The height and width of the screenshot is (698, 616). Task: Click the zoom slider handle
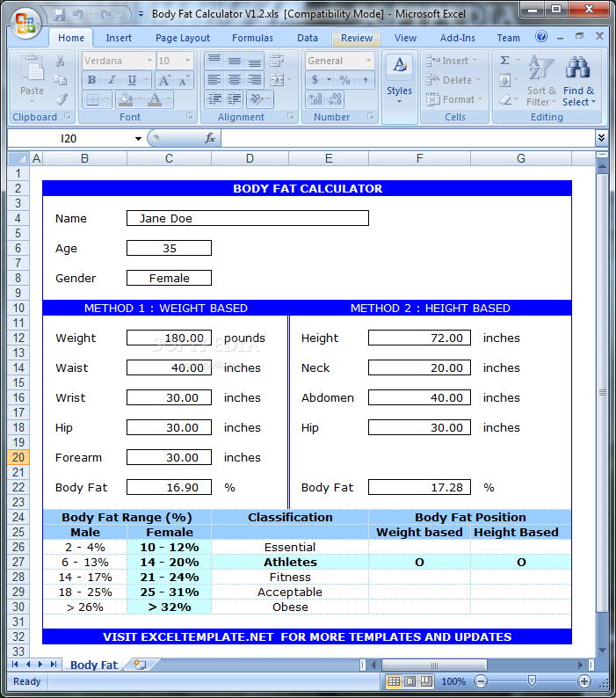coord(532,681)
